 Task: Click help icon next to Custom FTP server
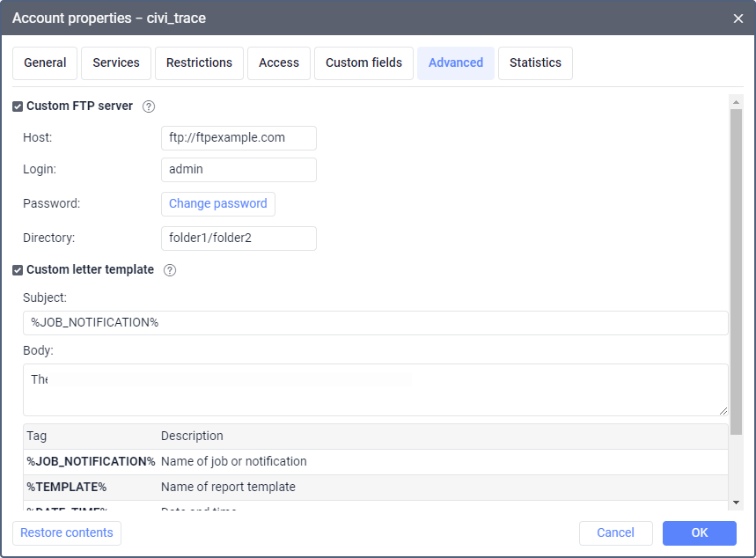click(x=149, y=106)
